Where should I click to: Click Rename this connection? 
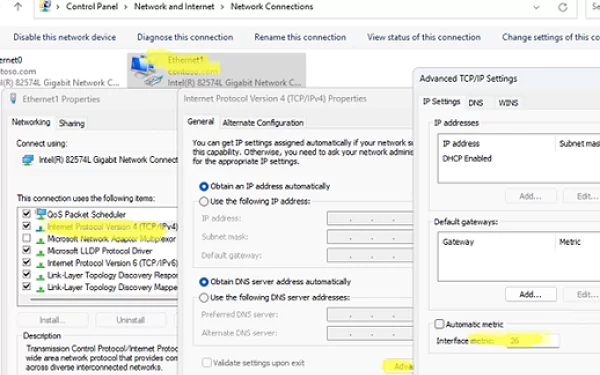(x=300, y=37)
